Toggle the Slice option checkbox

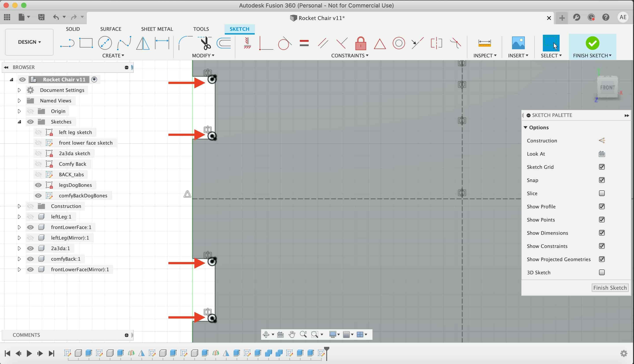click(602, 193)
